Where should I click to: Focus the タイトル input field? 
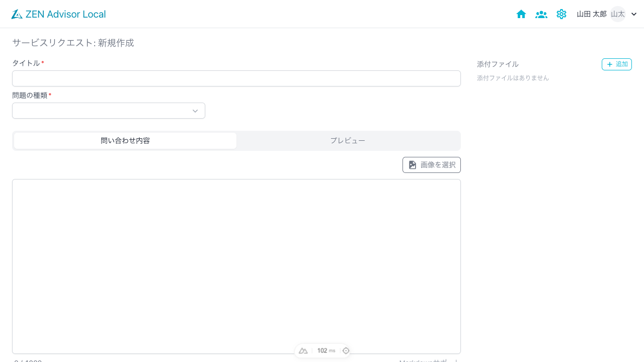pyautogui.click(x=236, y=78)
